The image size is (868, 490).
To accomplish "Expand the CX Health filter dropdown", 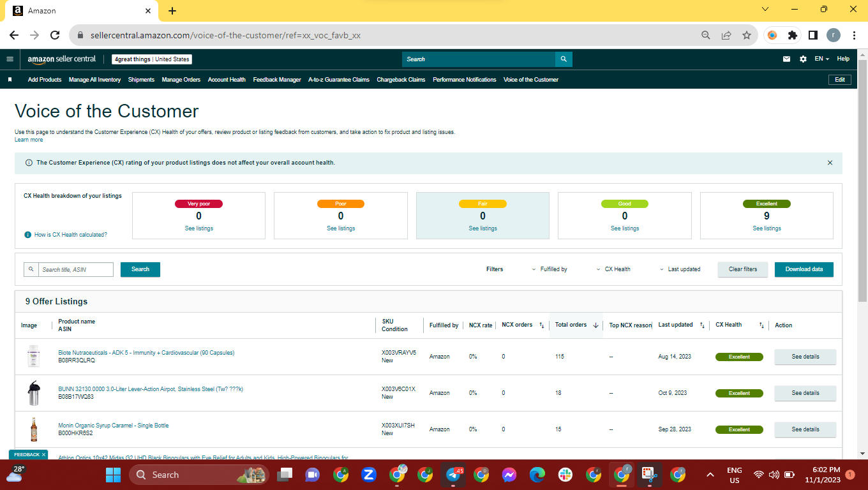I will (x=613, y=269).
